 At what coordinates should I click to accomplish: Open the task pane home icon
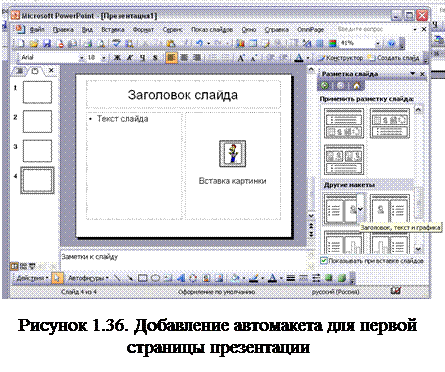356,86
